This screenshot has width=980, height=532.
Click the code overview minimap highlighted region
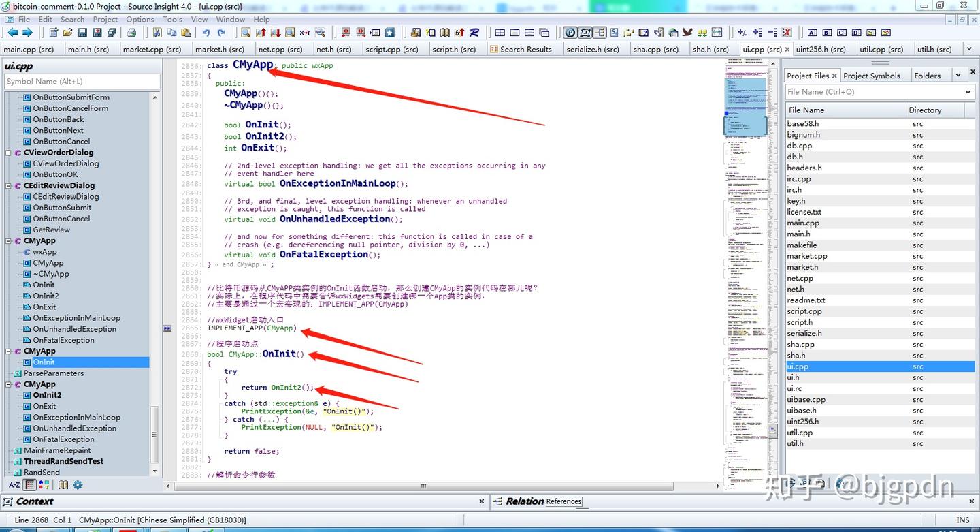pos(745,106)
